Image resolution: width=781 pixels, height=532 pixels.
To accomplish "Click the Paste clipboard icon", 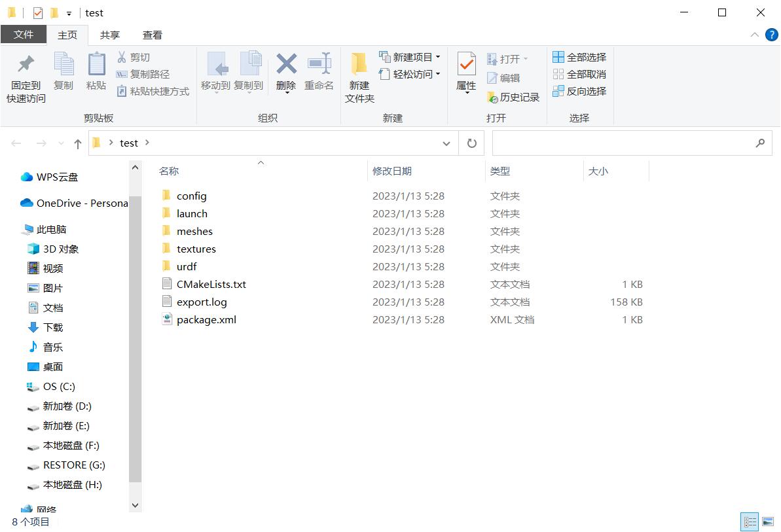I will [x=96, y=65].
